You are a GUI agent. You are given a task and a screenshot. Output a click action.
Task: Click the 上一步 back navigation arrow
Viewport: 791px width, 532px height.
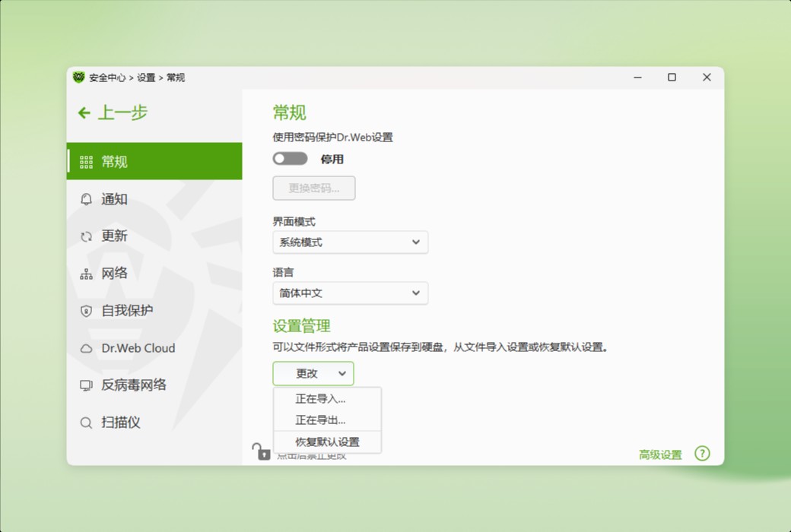(x=83, y=112)
